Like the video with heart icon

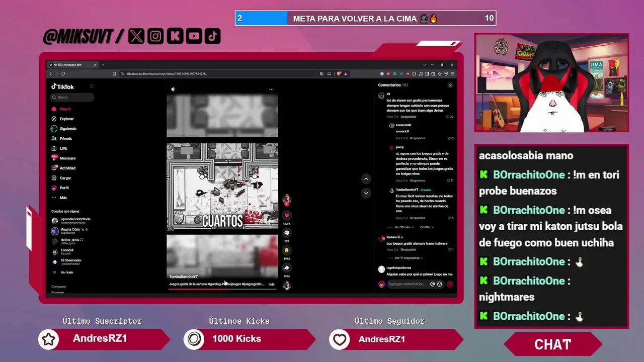287,215
